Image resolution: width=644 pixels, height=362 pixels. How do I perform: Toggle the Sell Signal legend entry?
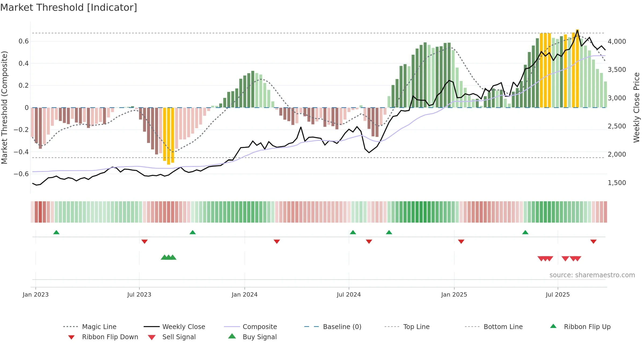tap(171, 337)
